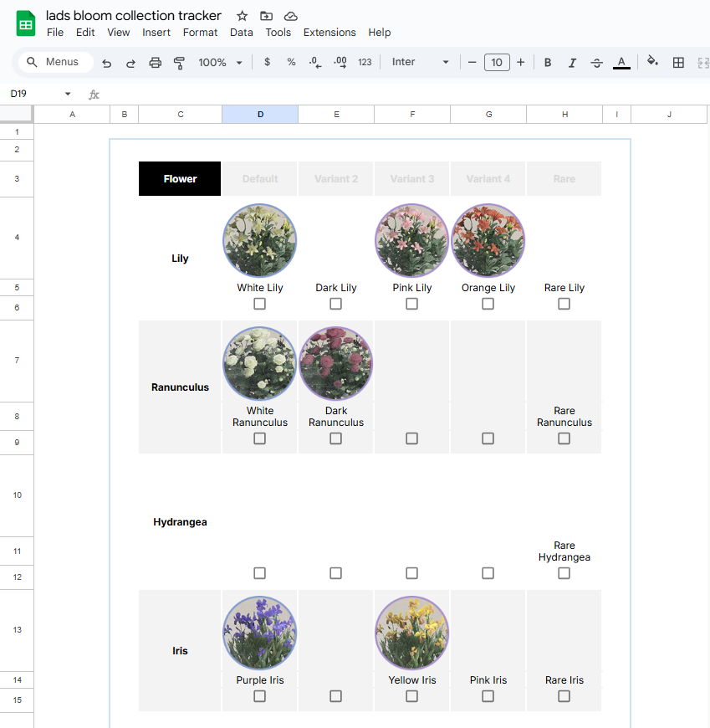Check the Yellow Iris checkbox
Screen dimensions: 710x728
(411, 696)
